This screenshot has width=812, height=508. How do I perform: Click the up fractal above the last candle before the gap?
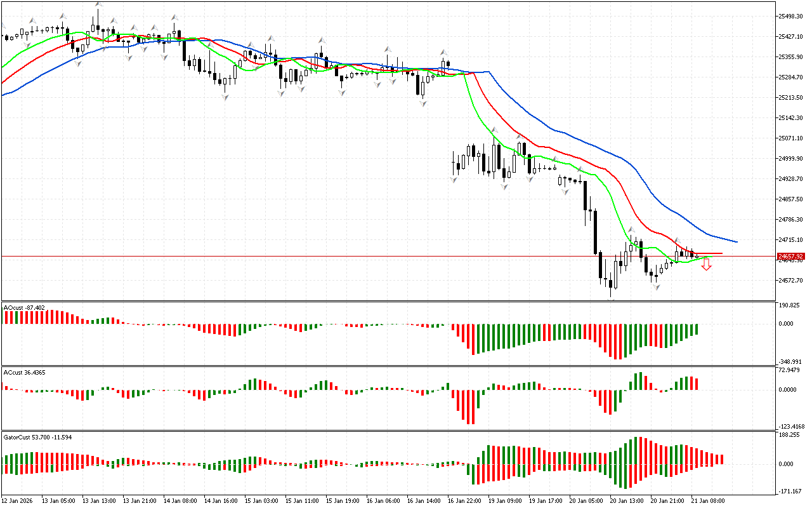[x=444, y=53]
